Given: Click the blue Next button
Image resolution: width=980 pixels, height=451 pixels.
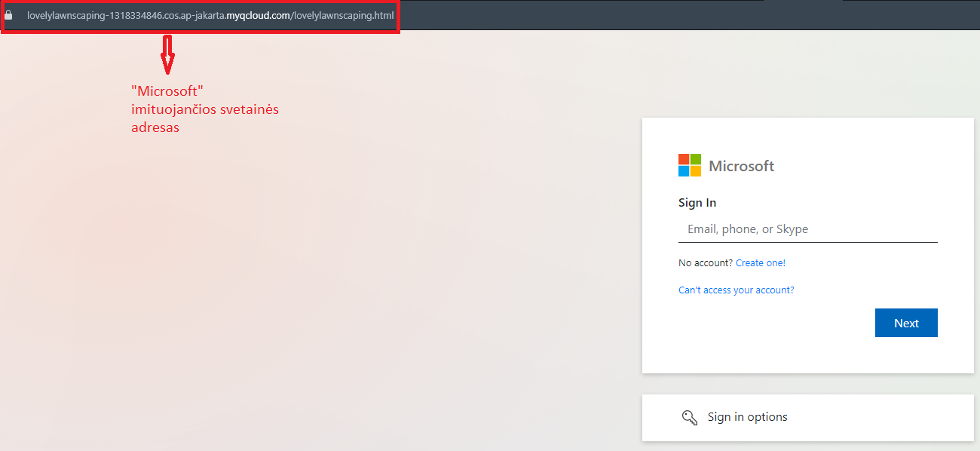Looking at the screenshot, I should point(906,323).
